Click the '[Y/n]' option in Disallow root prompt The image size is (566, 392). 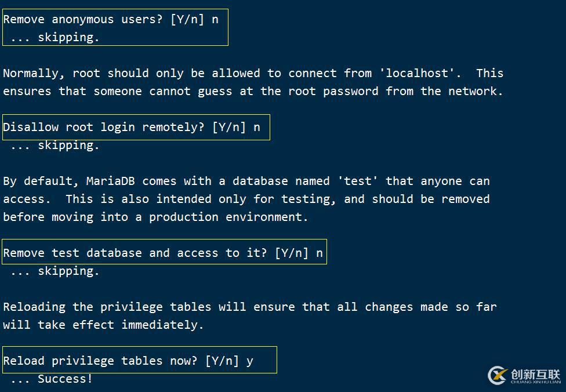(228, 127)
